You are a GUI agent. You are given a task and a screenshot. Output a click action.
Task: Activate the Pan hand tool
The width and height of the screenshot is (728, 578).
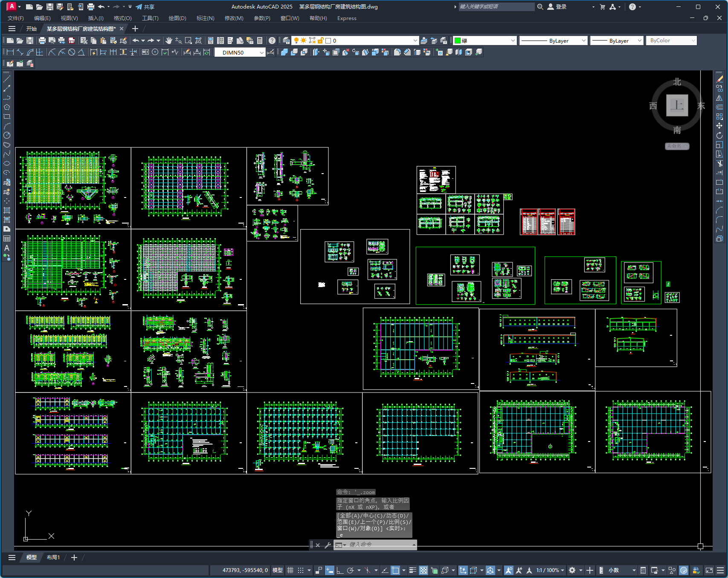(169, 41)
